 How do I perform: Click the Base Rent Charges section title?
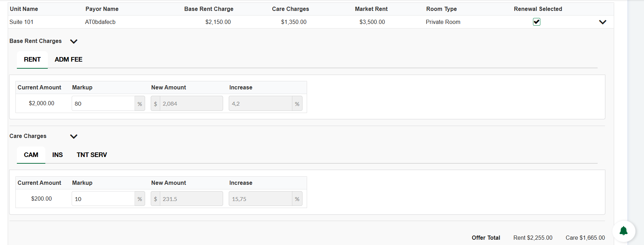coord(35,41)
